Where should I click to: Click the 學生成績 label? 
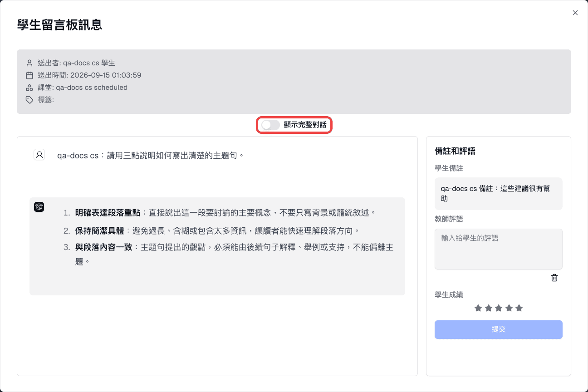tap(449, 295)
